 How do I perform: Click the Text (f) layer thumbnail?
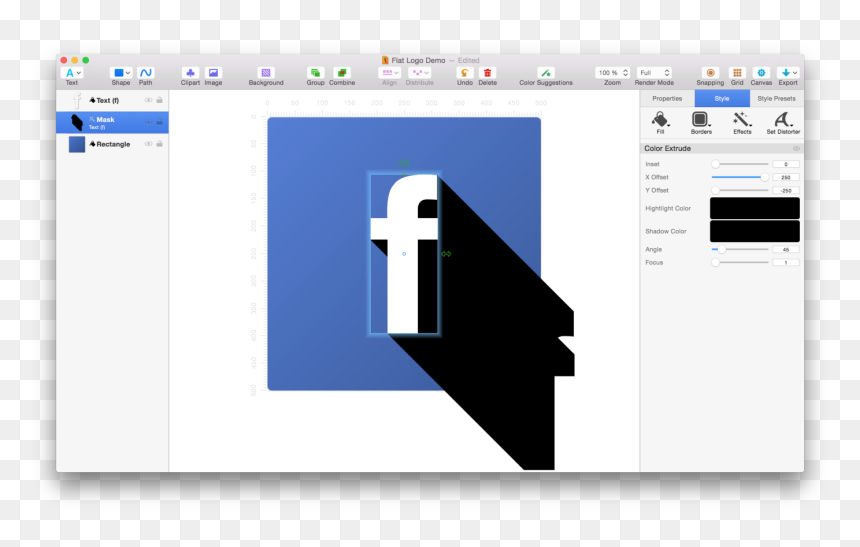77,100
